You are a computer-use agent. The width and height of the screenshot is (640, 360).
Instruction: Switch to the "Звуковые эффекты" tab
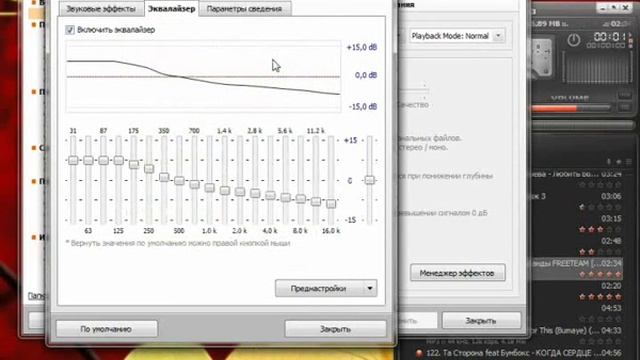(101, 9)
